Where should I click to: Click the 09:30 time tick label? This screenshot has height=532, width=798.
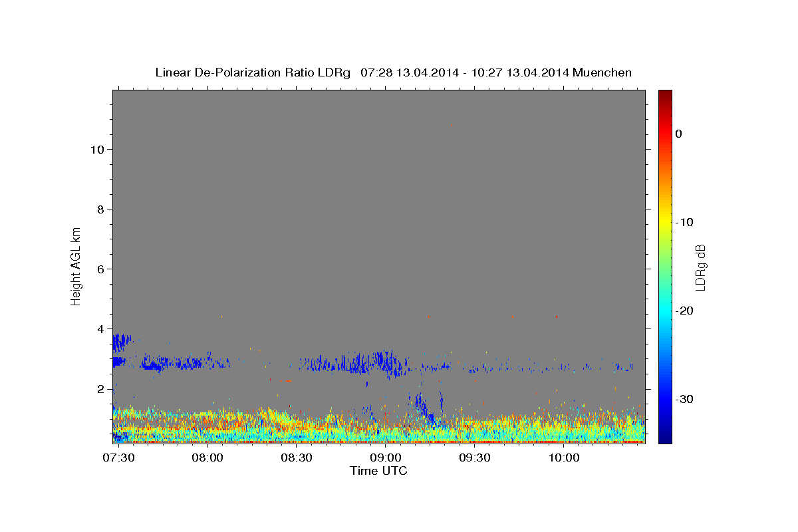point(475,458)
